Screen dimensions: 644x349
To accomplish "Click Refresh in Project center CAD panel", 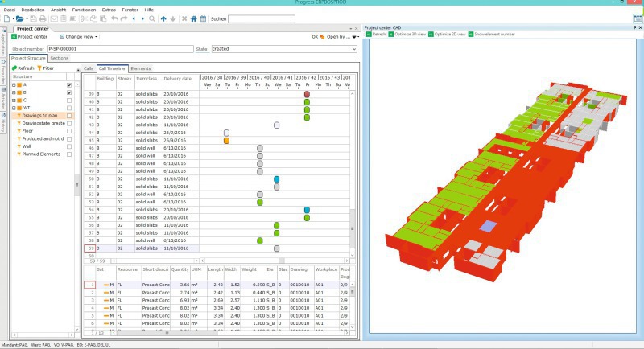I will click(x=376, y=35).
